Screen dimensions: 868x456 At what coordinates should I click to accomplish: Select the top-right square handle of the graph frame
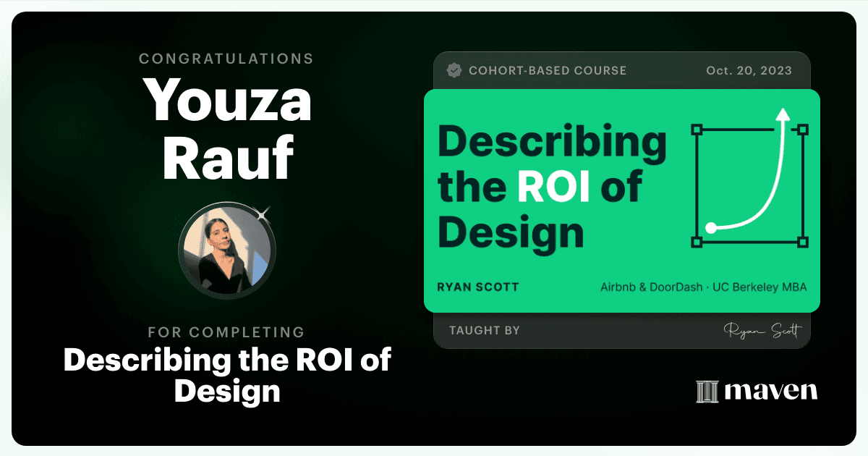pos(802,130)
